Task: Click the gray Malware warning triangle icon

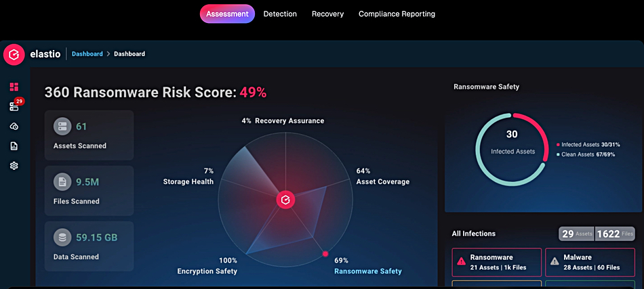Action: coord(555,261)
